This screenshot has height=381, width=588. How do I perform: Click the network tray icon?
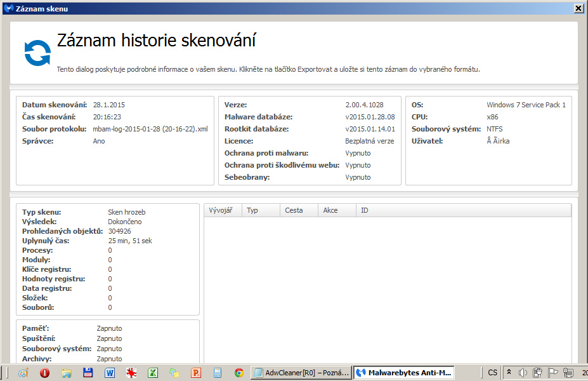[568, 373]
